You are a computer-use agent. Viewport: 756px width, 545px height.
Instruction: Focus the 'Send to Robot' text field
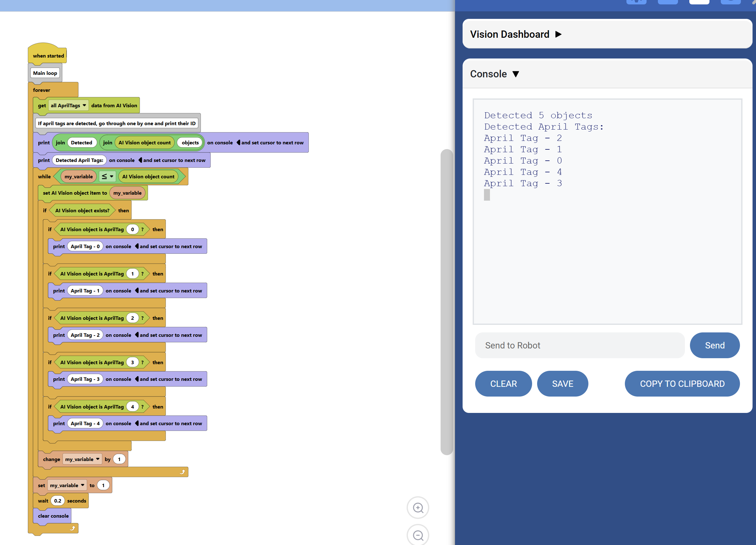579,345
